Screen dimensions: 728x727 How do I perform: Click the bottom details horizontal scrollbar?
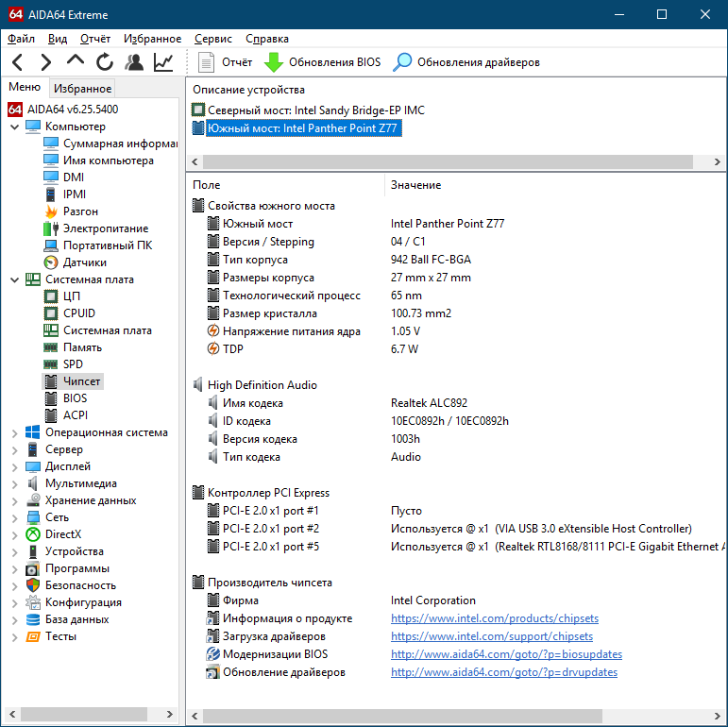[402, 716]
